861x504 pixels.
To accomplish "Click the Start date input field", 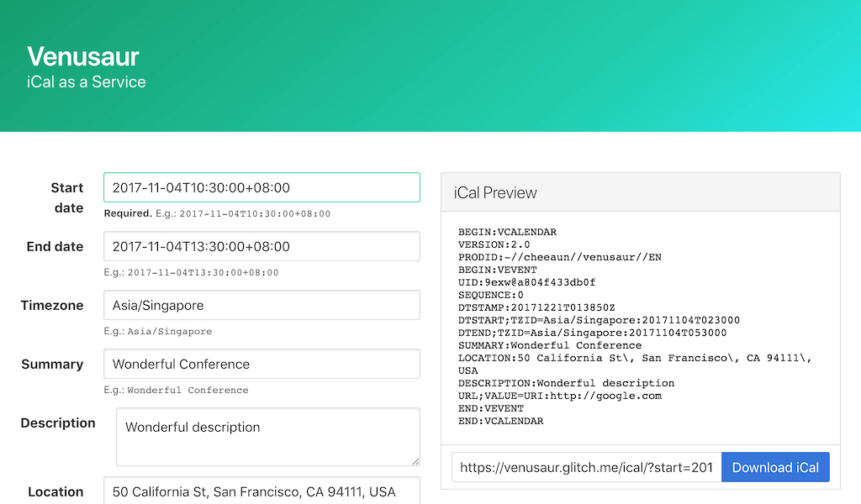I will 261,187.
